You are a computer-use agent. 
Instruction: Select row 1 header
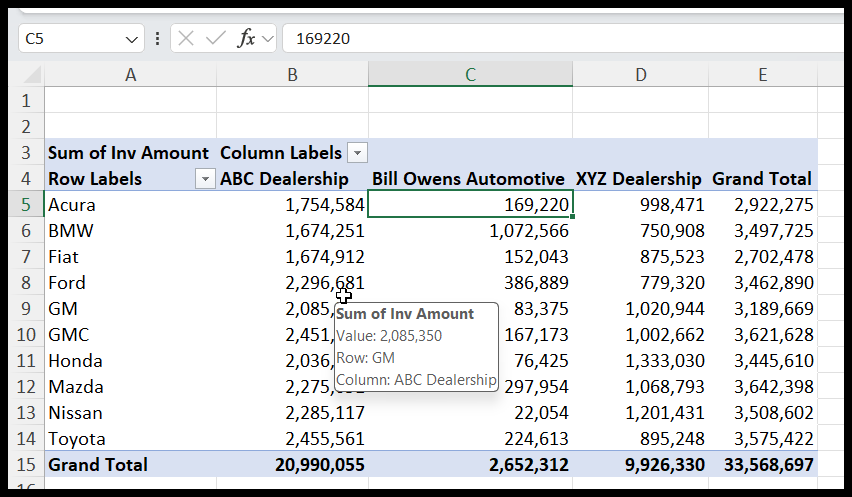[26, 101]
